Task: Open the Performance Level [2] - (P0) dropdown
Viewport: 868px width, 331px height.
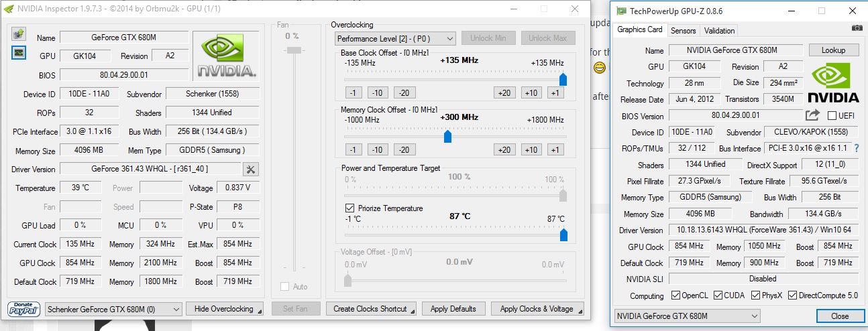Action: (x=394, y=39)
